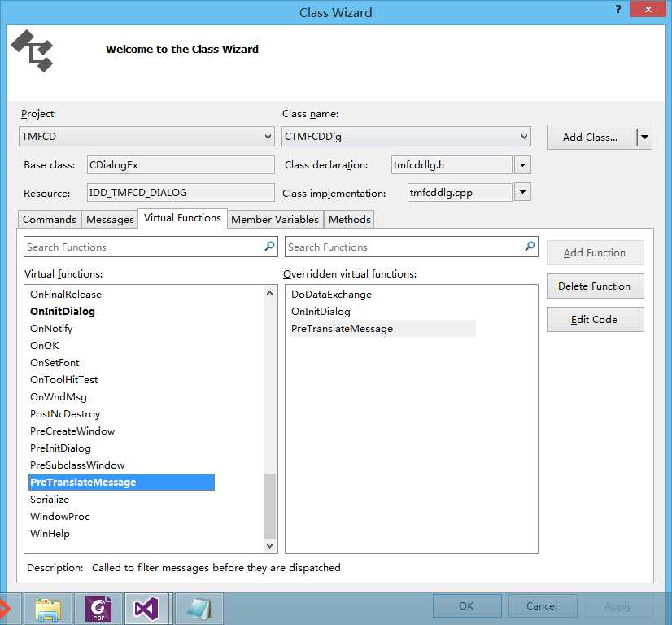The width and height of the screenshot is (672, 625).
Task: Click the virtual functions scrollbar thumb
Action: coord(269,506)
